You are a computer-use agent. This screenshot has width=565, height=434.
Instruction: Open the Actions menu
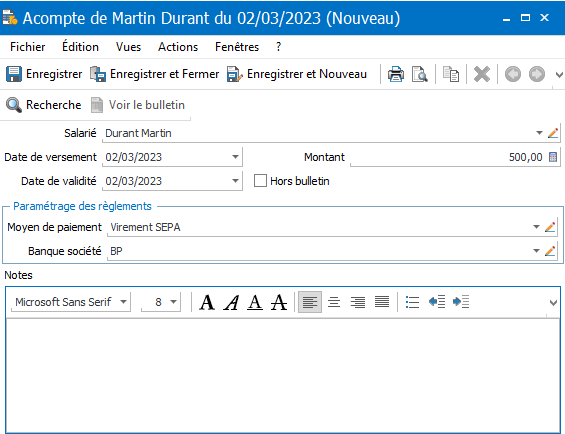[178, 47]
